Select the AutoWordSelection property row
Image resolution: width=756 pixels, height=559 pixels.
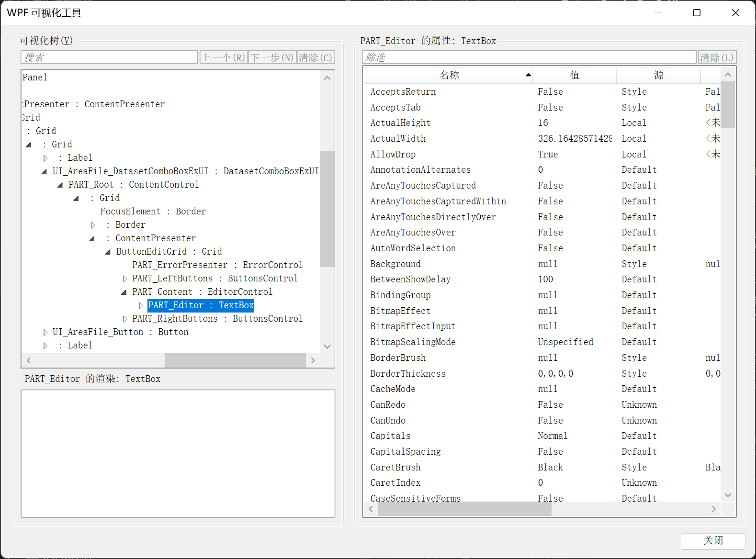542,248
